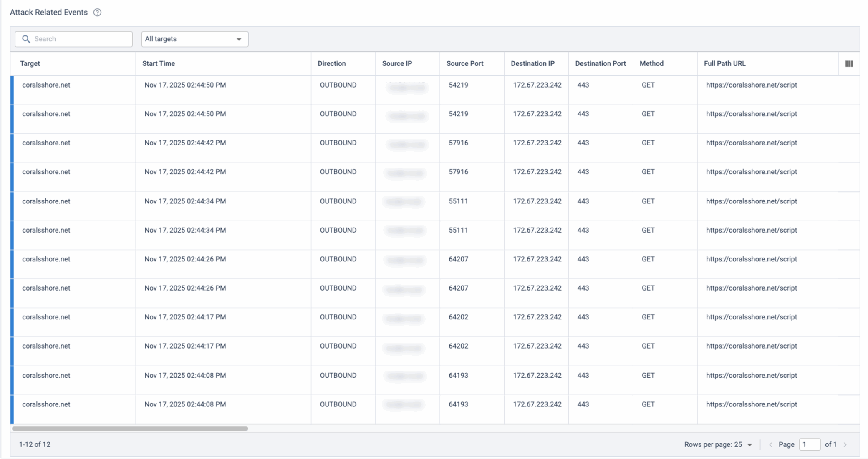Screen dimensions: 868x459
Task: Click the search magnifier icon
Action: 26,39
